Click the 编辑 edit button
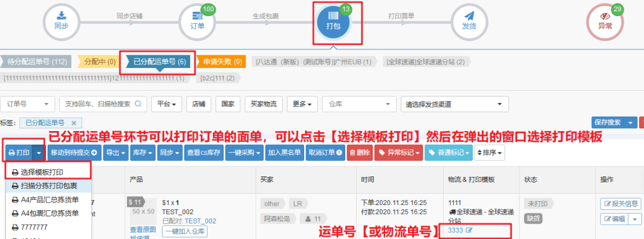The image size is (644, 239). 614,219
